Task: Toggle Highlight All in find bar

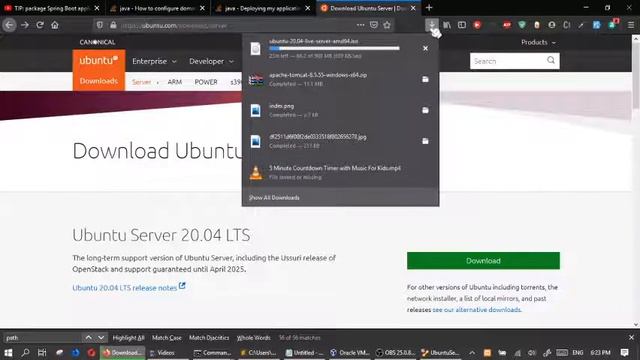Action: click(x=129, y=338)
